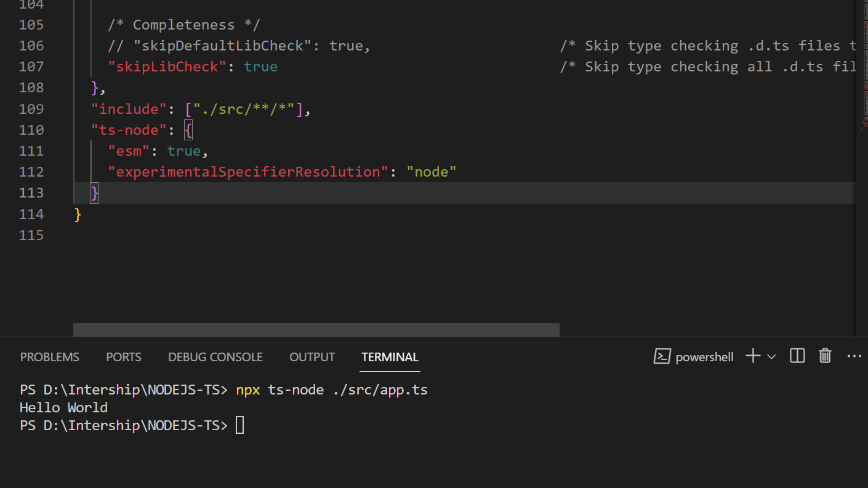Click the closing brace on line 113
868x488 pixels.
click(95, 193)
